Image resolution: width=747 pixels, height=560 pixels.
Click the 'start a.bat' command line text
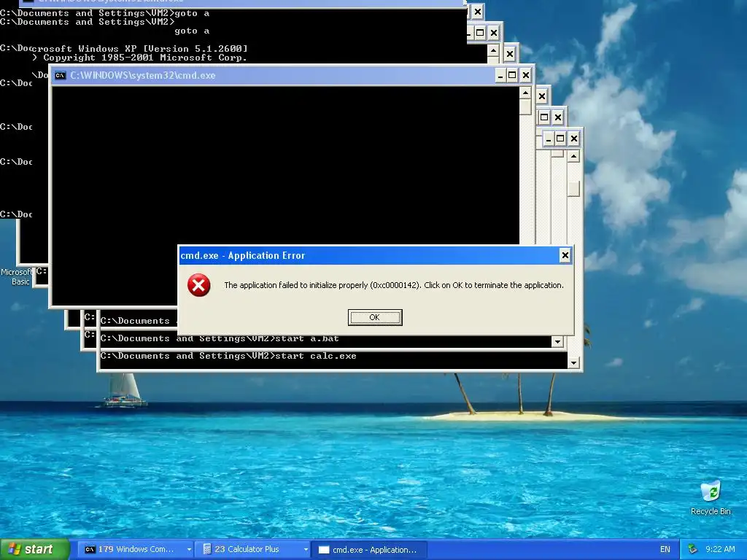click(x=307, y=338)
